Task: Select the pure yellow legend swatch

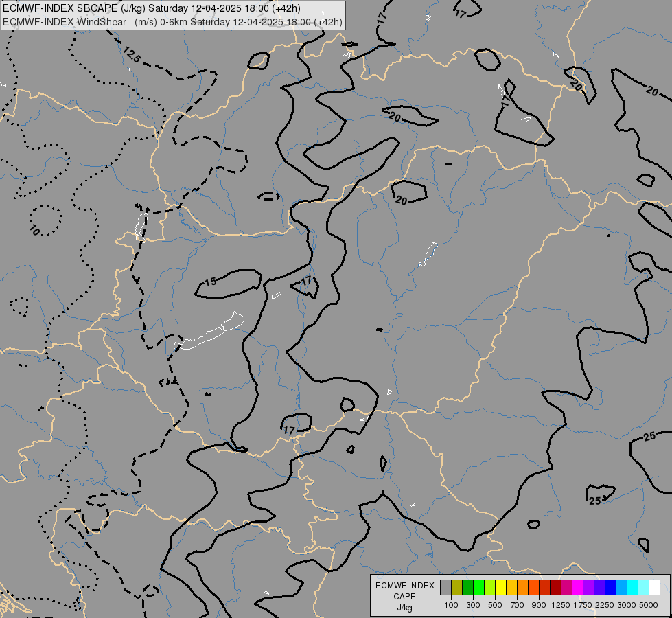Action: [500, 587]
